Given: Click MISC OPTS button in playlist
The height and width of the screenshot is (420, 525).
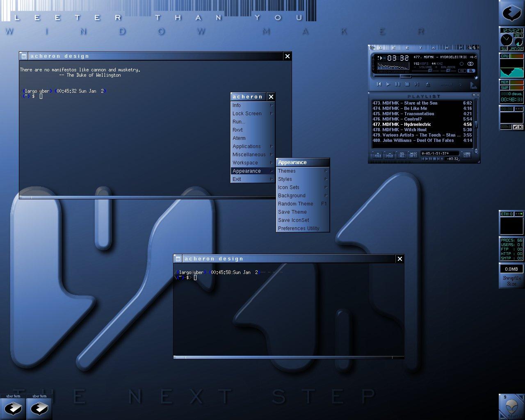Looking at the screenshot, I should click(x=413, y=155).
